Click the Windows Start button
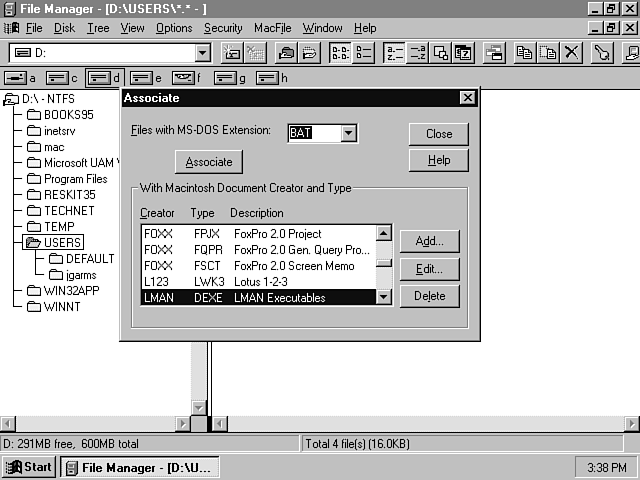 coord(29,467)
